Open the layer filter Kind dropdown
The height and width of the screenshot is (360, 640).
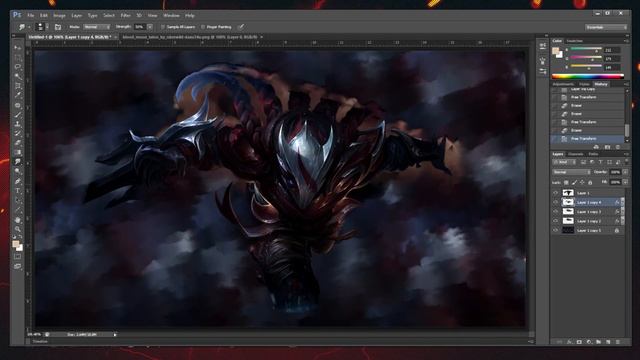tap(564, 162)
